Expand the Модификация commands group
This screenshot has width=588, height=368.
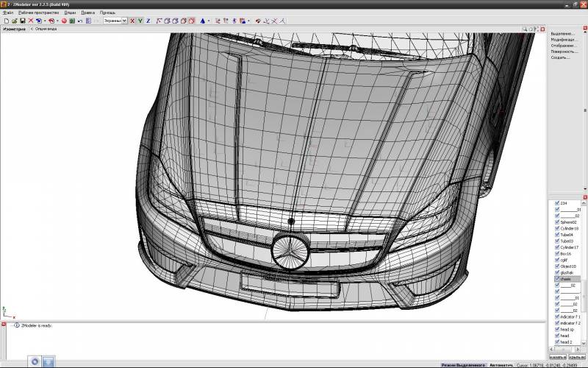pyautogui.click(x=564, y=40)
